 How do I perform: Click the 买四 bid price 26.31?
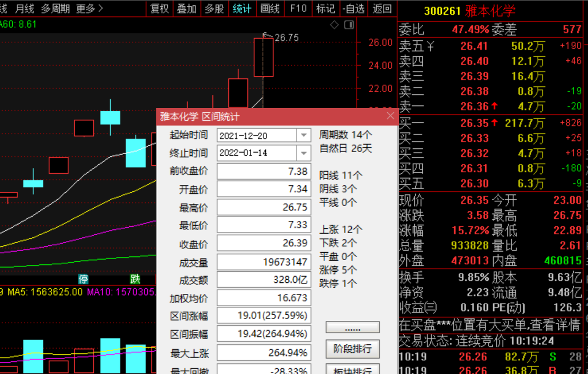tap(475, 168)
